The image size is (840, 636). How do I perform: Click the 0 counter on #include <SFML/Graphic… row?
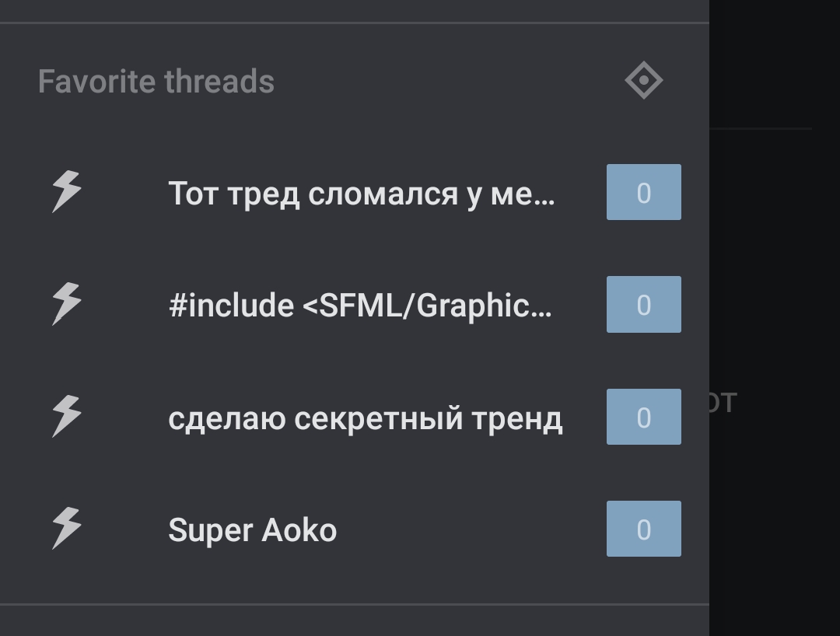coord(643,304)
